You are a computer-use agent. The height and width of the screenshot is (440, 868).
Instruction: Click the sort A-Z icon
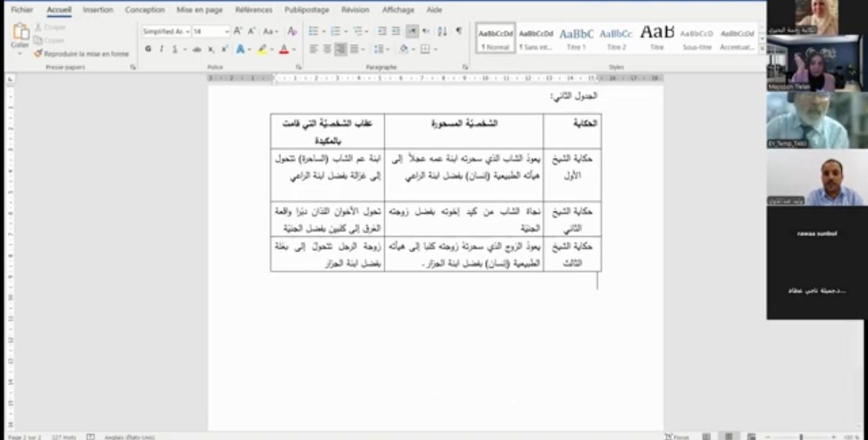coord(442,31)
